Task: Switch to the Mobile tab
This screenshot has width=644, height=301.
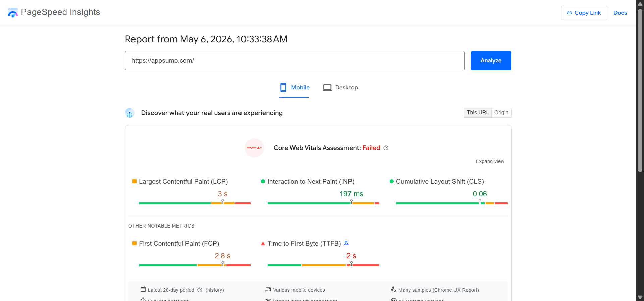Action: [294, 88]
